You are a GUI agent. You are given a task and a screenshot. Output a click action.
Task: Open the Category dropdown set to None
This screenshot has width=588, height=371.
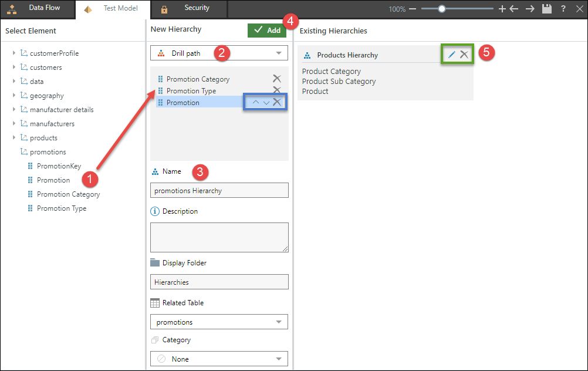pos(219,359)
